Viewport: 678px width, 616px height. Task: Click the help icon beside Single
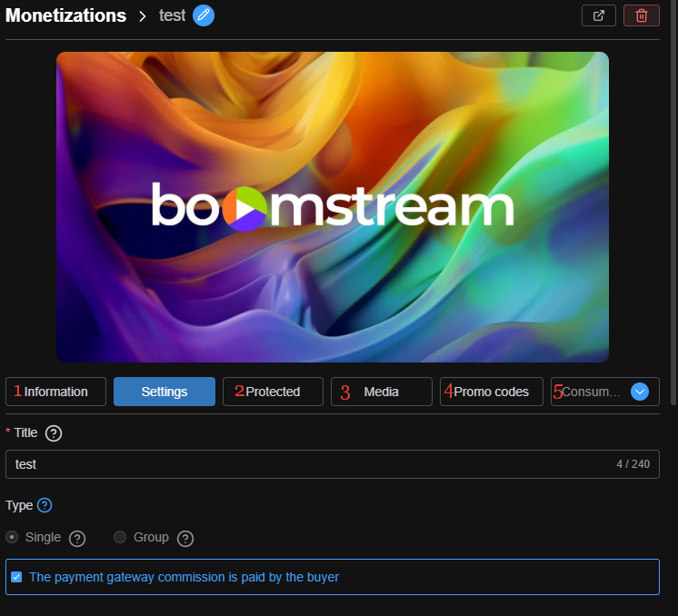tap(77, 539)
